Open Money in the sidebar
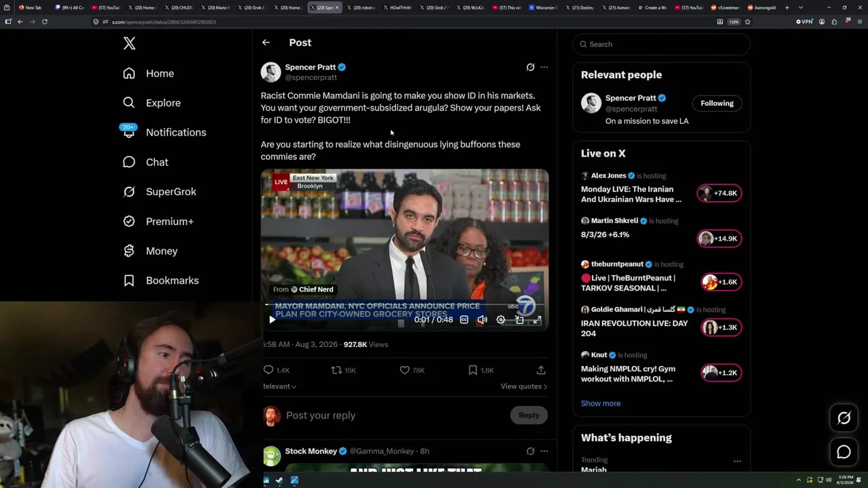868x488 pixels. tap(150, 251)
